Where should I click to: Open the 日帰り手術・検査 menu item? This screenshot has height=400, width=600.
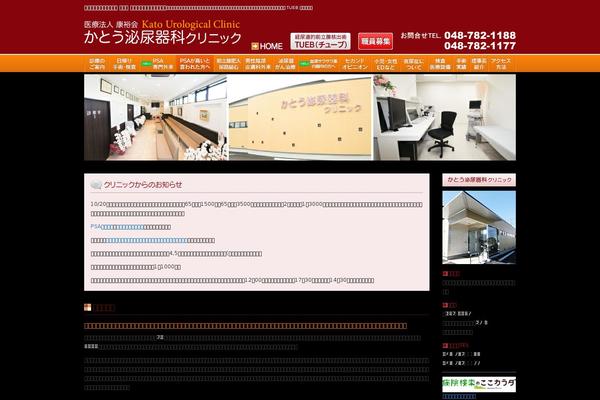point(124,64)
